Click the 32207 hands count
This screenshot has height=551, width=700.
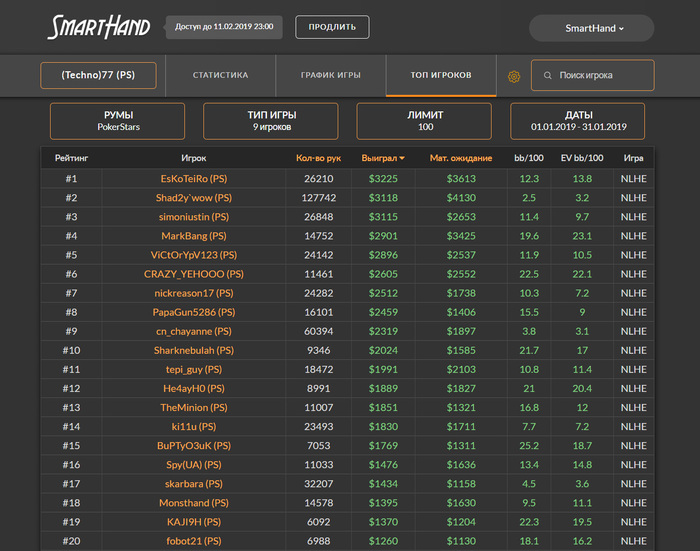[319, 484]
